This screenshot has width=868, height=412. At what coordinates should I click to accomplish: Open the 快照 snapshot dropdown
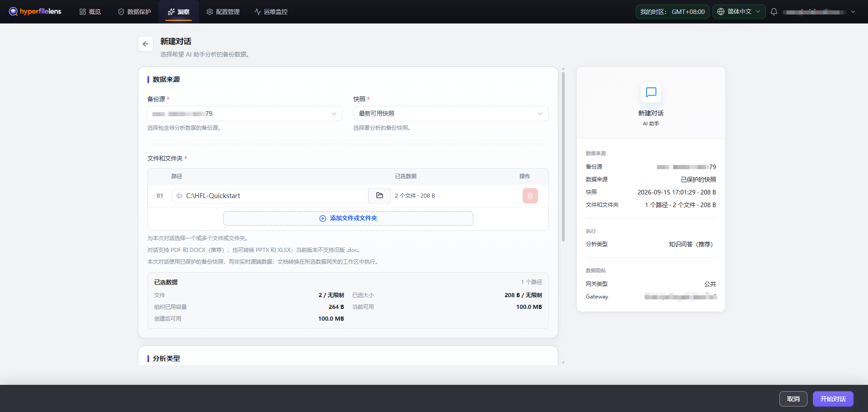pyautogui.click(x=451, y=114)
